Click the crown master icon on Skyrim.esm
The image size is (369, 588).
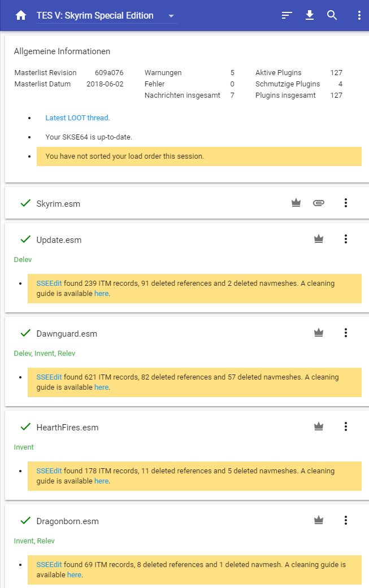296,203
